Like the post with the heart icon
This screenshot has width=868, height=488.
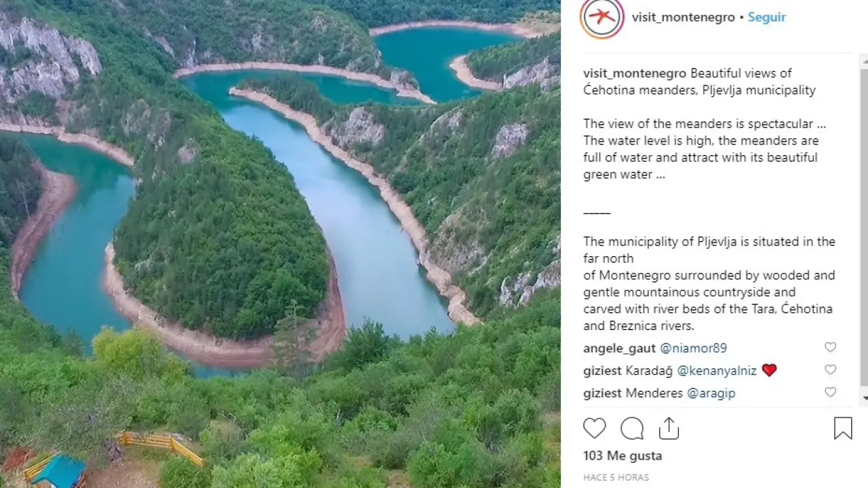[x=595, y=428]
